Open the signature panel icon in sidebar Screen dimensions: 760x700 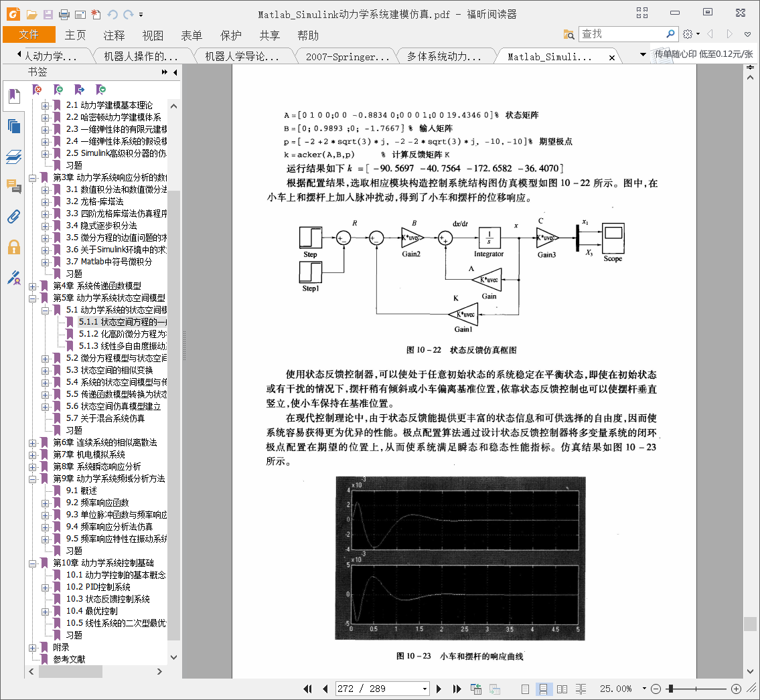14,278
